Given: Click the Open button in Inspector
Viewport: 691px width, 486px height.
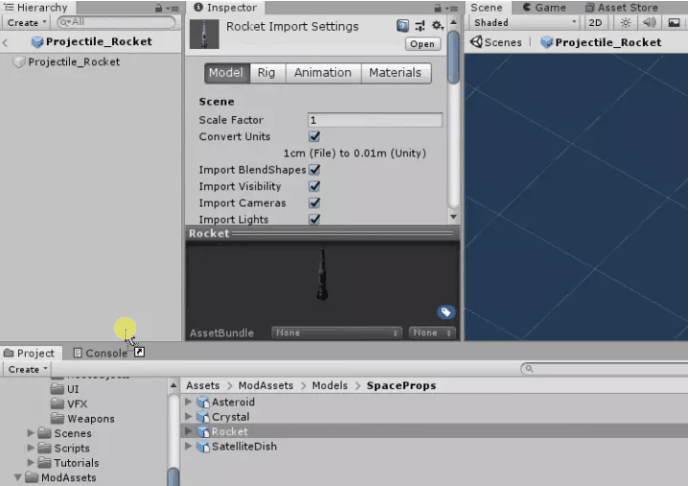Looking at the screenshot, I should pyautogui.click(x=423, y=44).
